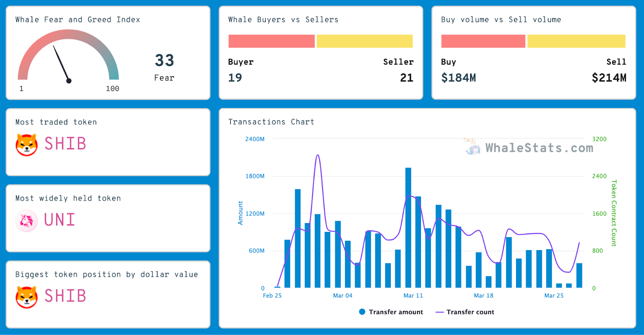Toggle the Transfer amount legend dot
644x335 pixels.
coord(362,312)
